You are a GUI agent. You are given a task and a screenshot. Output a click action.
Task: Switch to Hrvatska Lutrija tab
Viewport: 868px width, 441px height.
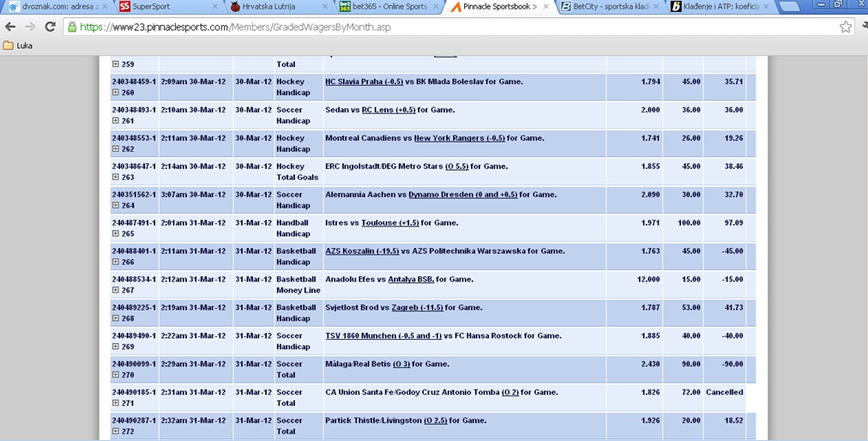[279, 7]
